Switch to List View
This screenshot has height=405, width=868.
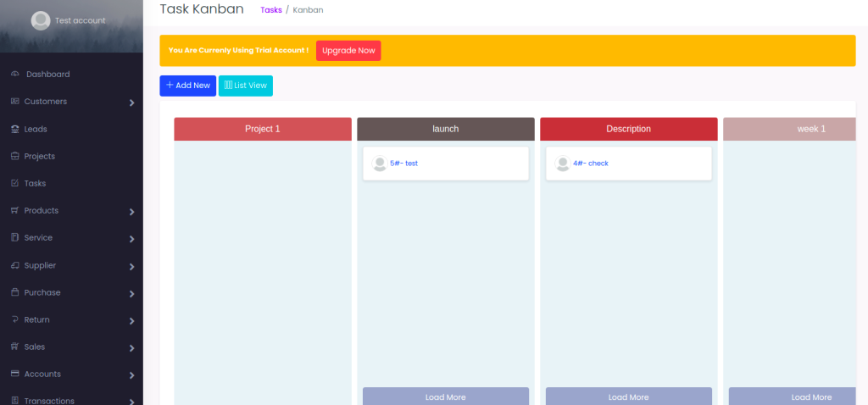click(246, 86)
